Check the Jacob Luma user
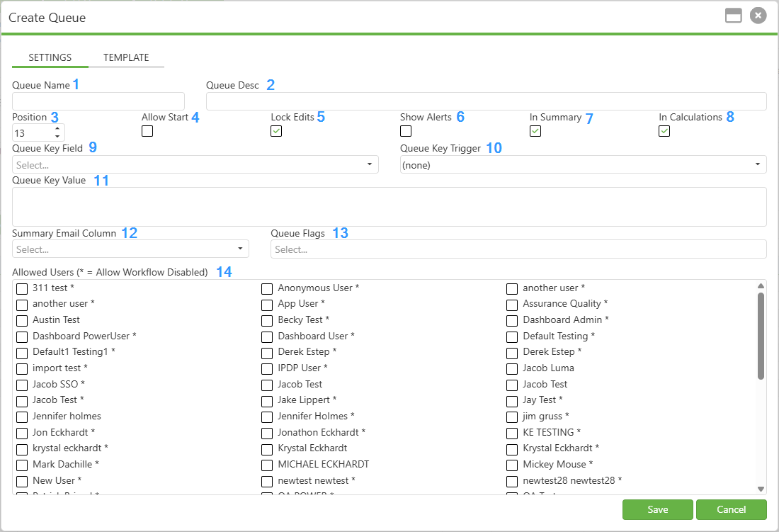Viewport: 779px width, 532px height. tap(512, 368)
